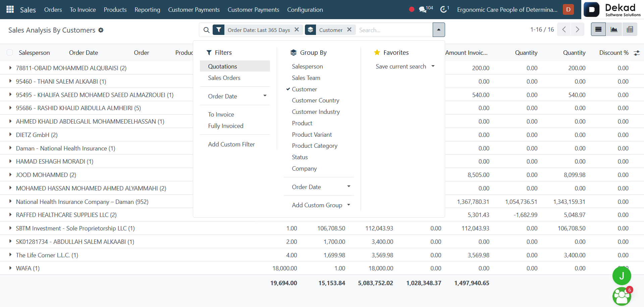Switch to graph view icon
644x307 pixels.
click(x=614, y=30)
